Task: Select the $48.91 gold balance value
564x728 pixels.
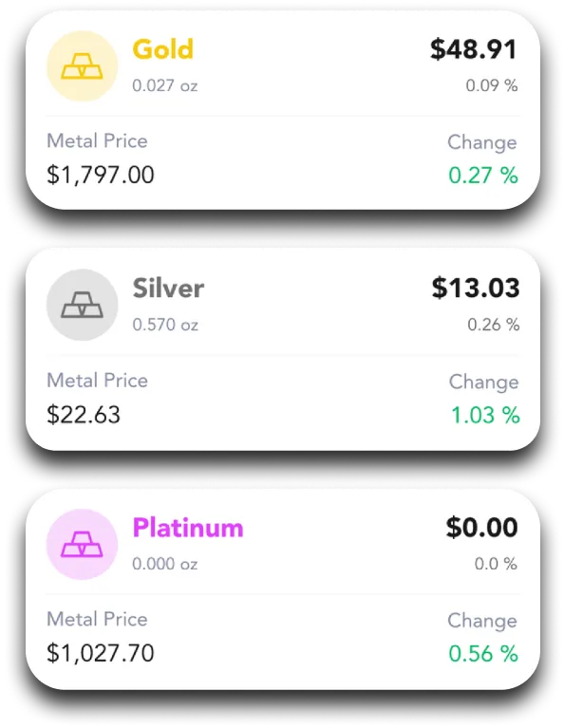Action: pos(474,49)
